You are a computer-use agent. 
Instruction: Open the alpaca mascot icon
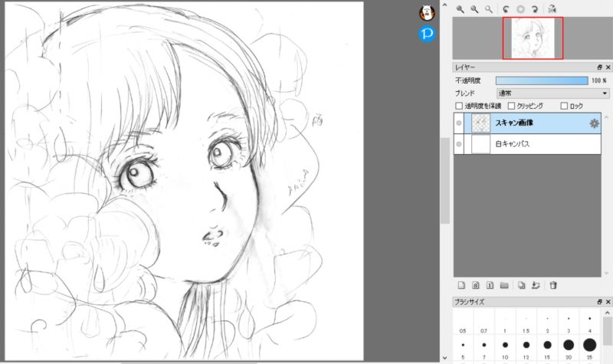(427, 13)
